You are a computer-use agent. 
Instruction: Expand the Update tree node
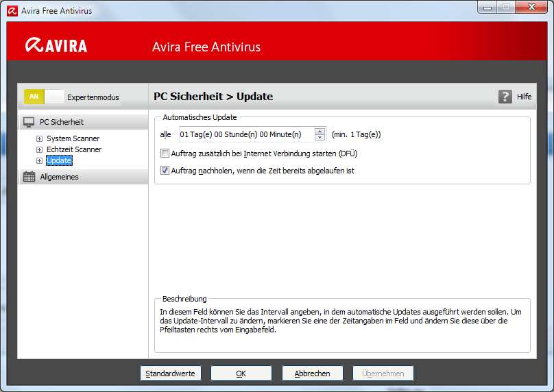[39, 160]
